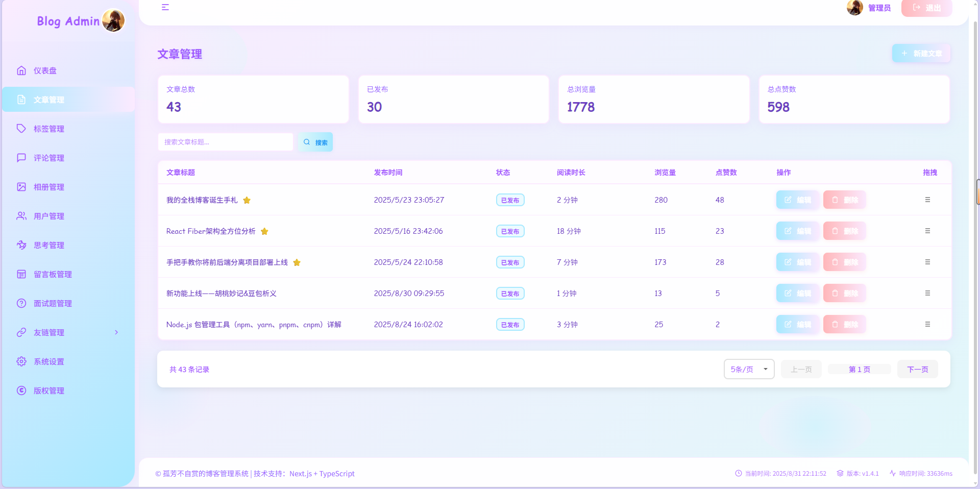Go to next page with 下一页
The image size is (980, 489).
[917, 369]
